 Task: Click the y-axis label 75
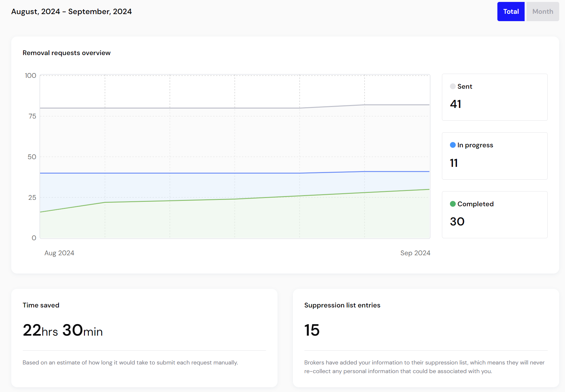pos(32,116)
